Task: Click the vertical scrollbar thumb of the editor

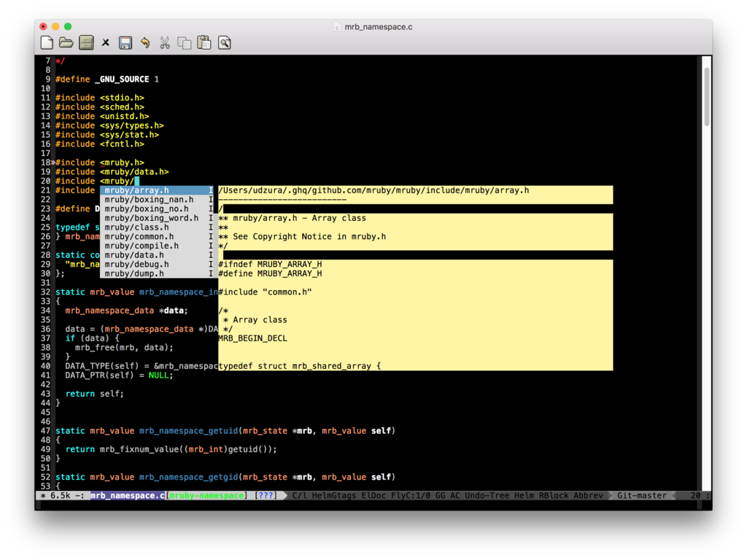Action: click(x=707, y=96)
